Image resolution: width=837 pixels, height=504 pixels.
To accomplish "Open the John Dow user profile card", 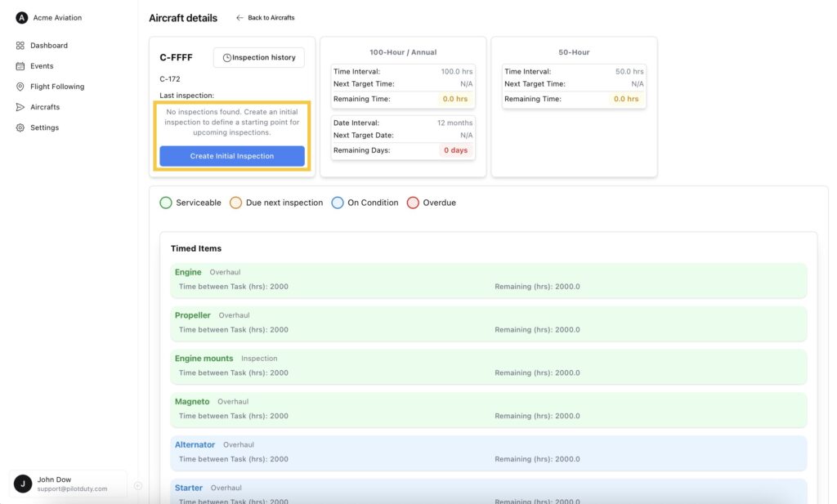I will point(69,484).
